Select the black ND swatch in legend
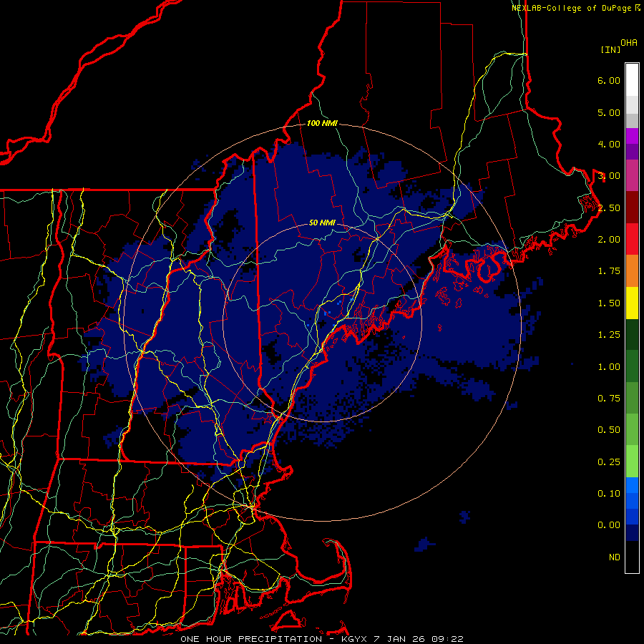The width and height of the screenshot is (644, 644). point(632,557)
